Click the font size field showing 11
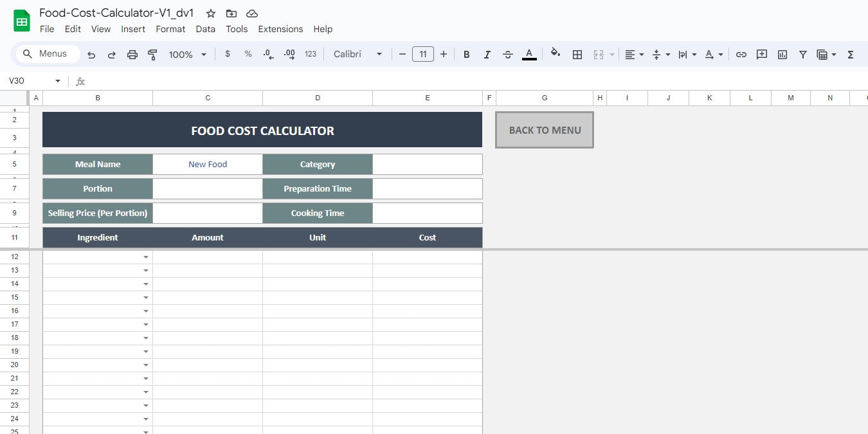 [423, 54]
